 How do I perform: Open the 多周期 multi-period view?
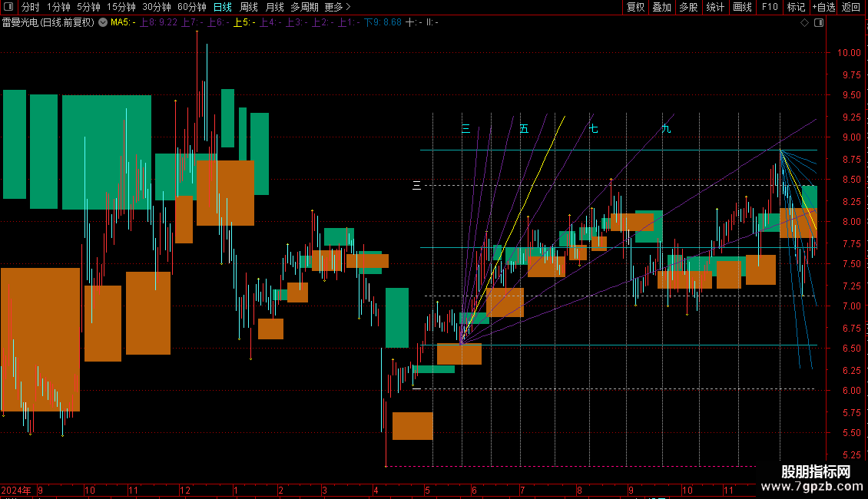(x=304, y=7)
